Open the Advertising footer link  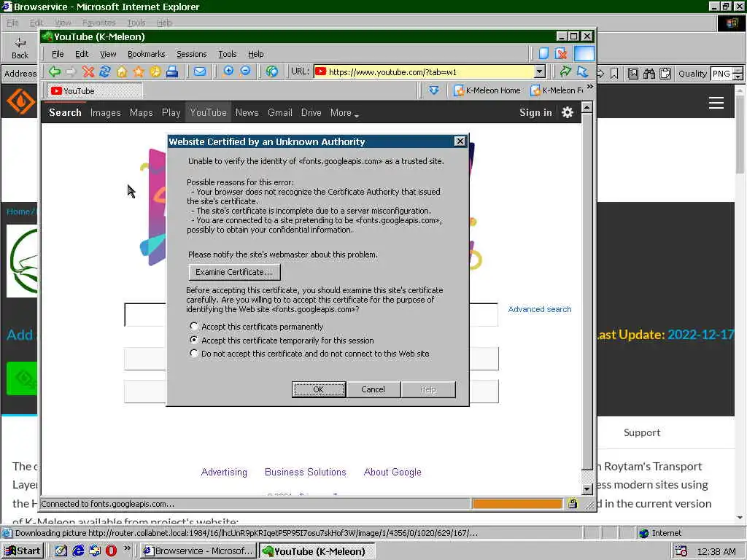(x=224, y=472)
